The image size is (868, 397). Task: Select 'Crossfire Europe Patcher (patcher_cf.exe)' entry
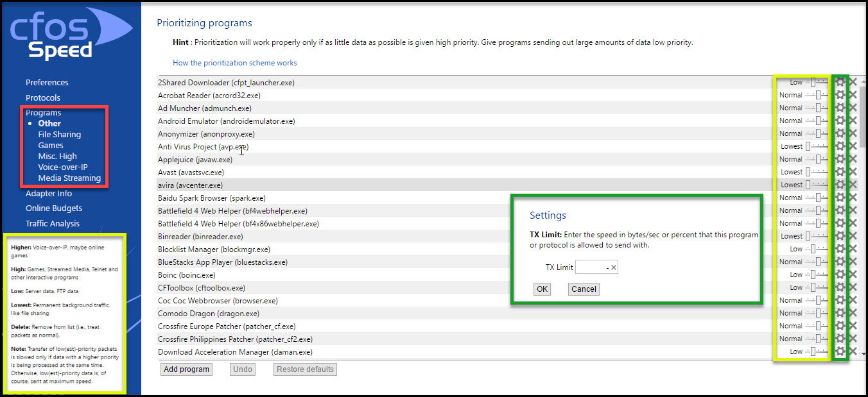pyautogui.click(x=227, y=326)
